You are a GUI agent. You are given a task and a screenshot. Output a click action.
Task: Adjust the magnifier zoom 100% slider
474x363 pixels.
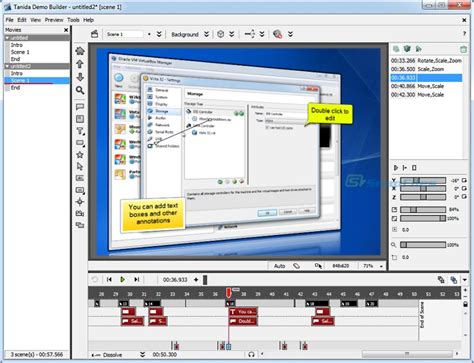(x=423, y=245)
